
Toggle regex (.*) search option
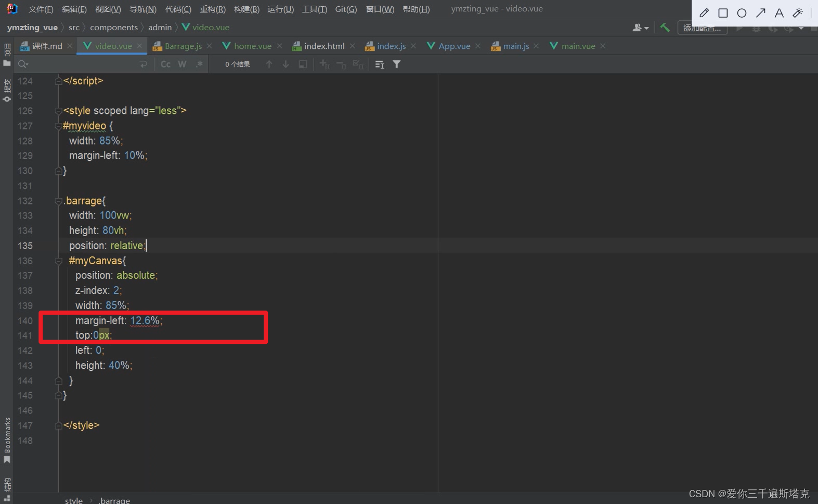pyautogui.click(x=199, y=64)
